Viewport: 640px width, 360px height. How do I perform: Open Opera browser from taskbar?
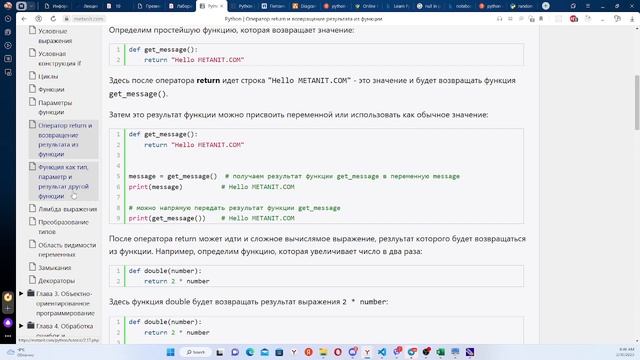pos(338,352)
